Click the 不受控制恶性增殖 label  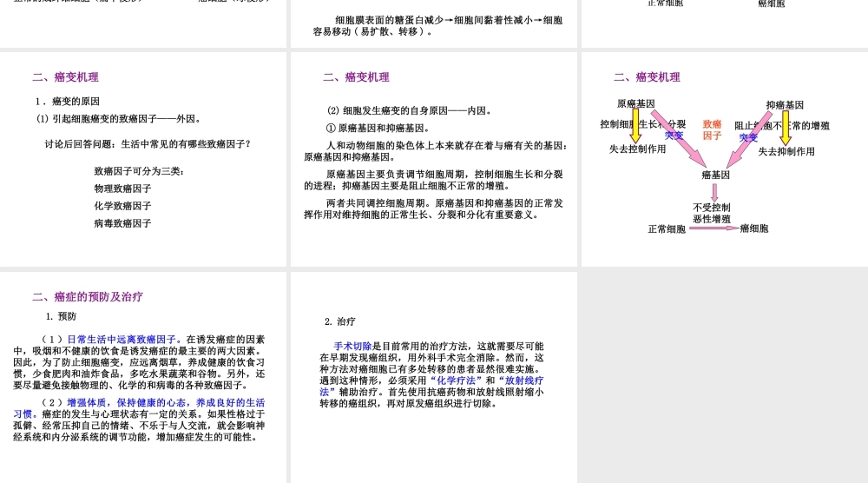point(712,213)
